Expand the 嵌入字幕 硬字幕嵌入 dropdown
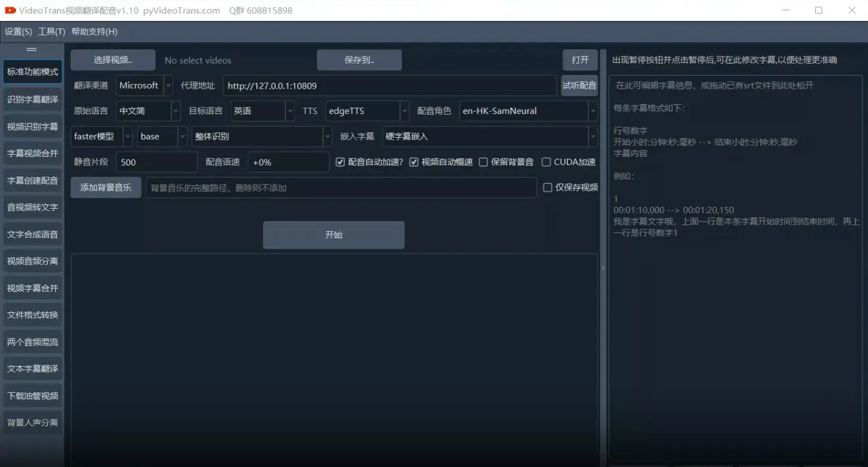 tap(489, 137)
